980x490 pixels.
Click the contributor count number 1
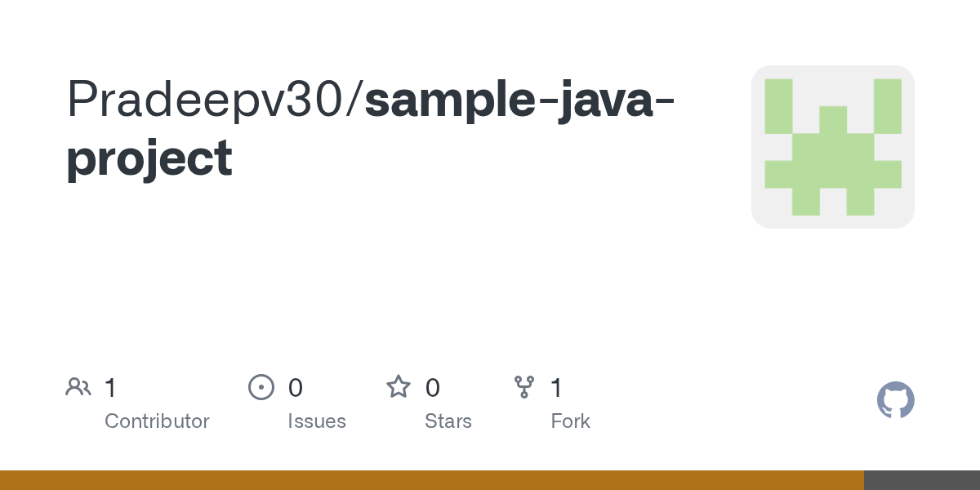[111, 388]
